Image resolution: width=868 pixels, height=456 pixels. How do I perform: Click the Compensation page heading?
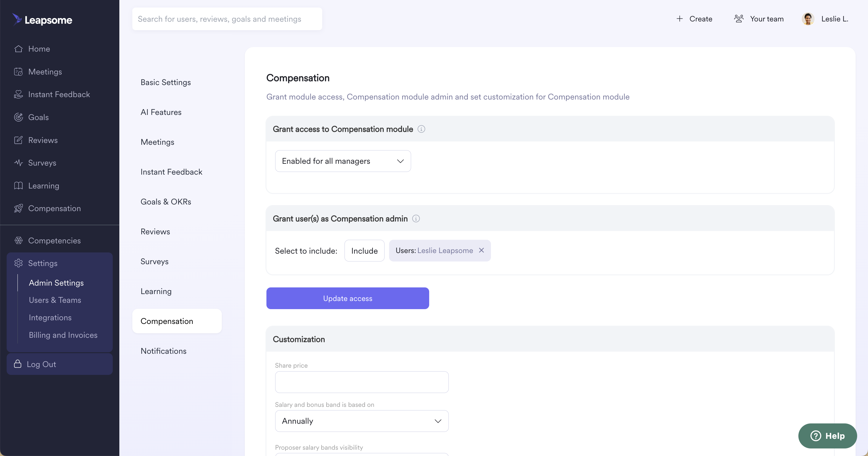(297, 78)
